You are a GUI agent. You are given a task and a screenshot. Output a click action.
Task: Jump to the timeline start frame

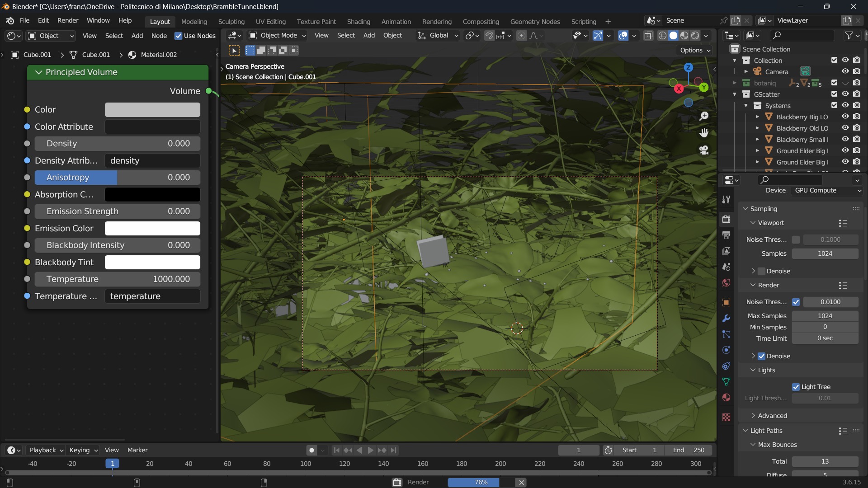tap(336, 450)
